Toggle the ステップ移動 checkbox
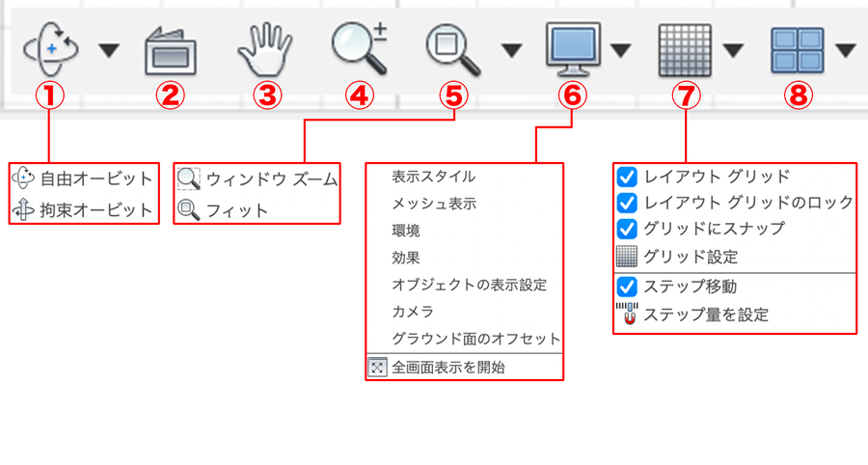The image size is (868, 465). click(x=627, y=287)
